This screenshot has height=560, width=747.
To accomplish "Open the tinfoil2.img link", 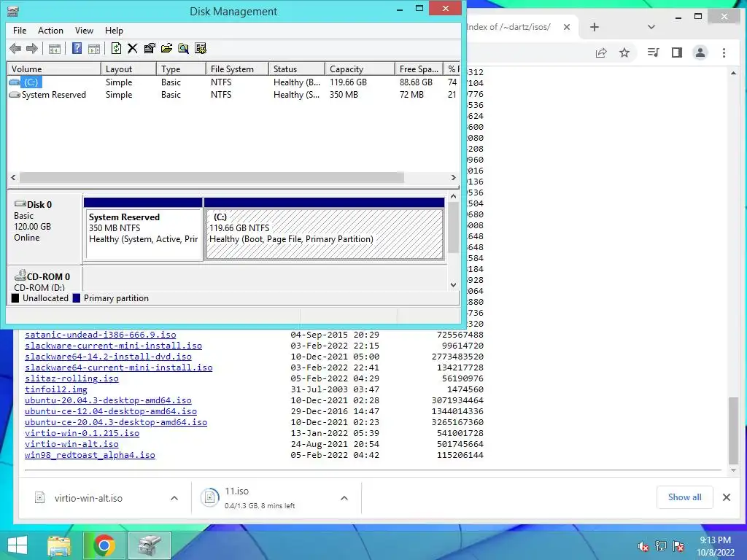I will tap(56, 389).
